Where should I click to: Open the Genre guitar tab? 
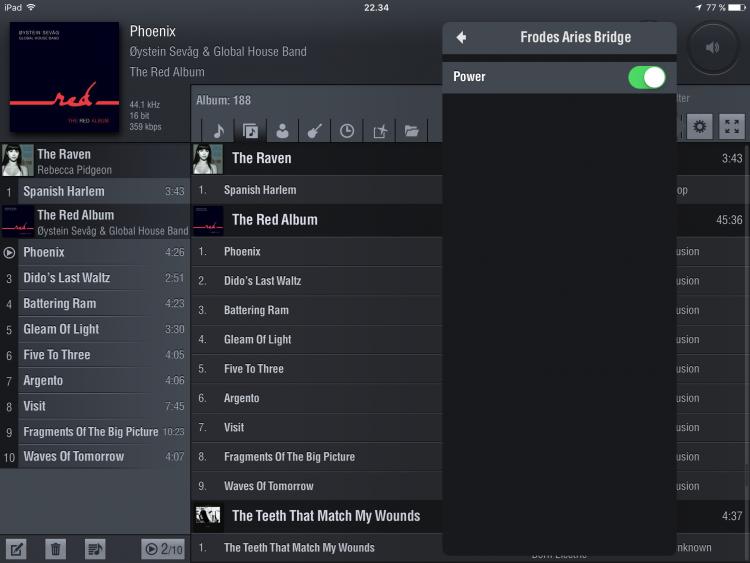pos(314,131)
